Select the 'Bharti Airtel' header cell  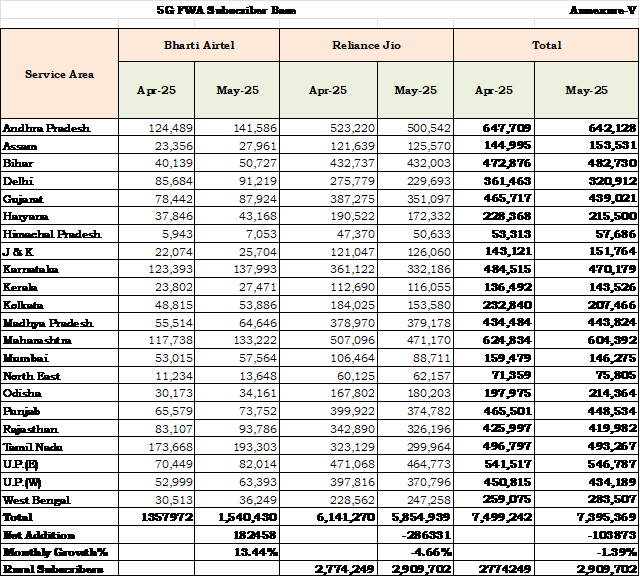199,45
